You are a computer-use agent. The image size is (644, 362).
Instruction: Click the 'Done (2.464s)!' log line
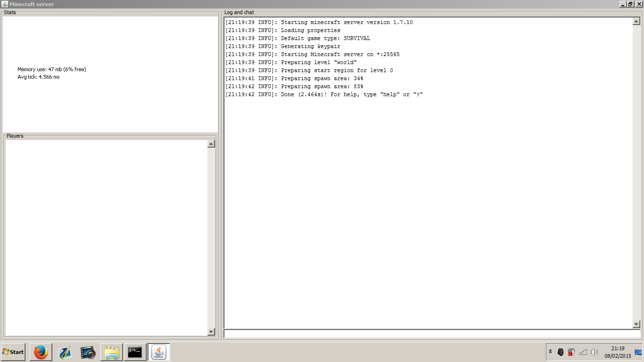pos(324,94)
